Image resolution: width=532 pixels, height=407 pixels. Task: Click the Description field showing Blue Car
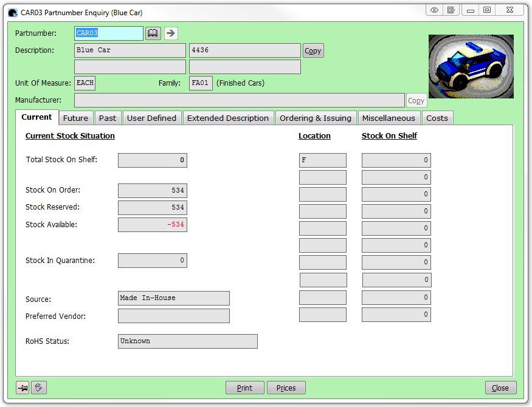click(130, 50)
